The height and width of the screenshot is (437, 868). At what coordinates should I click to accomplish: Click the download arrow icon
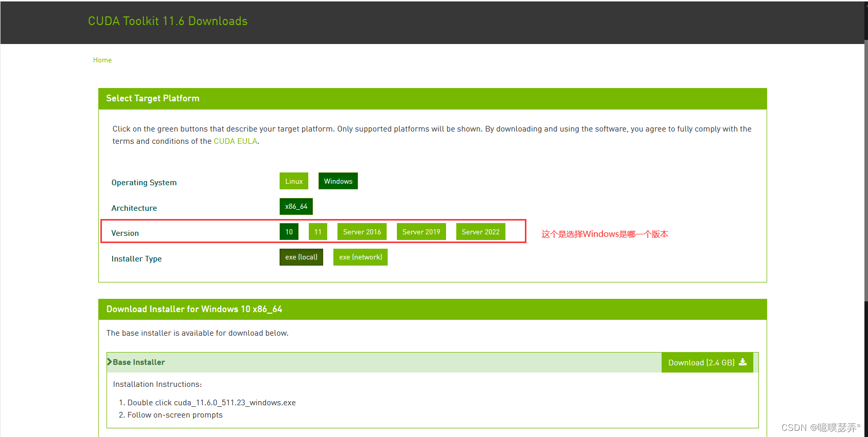coord(743,362)
